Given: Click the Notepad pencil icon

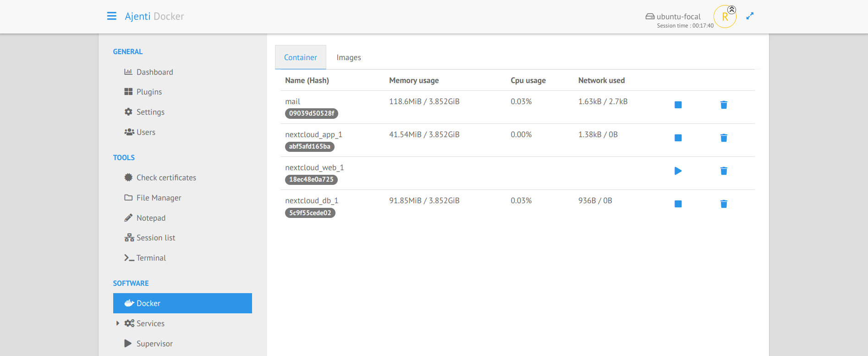Looking at the screenshot, I should pyautogui.click(x=128, y=218).
